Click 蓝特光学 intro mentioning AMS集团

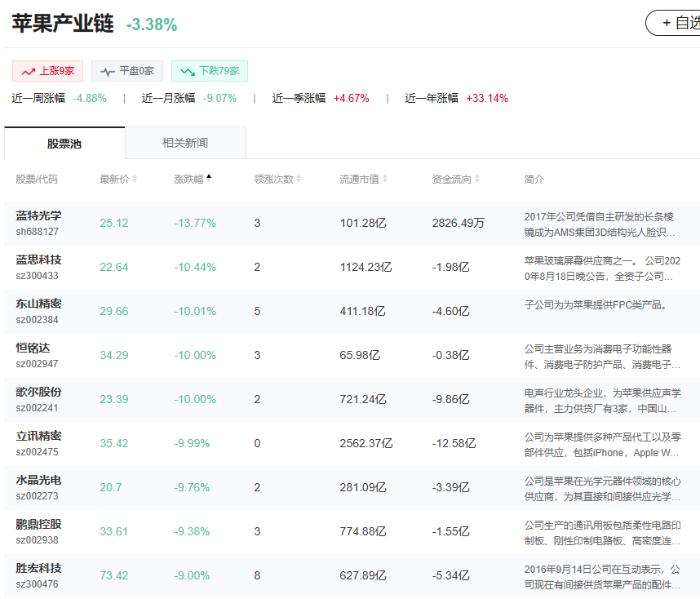tap(599, 224)
